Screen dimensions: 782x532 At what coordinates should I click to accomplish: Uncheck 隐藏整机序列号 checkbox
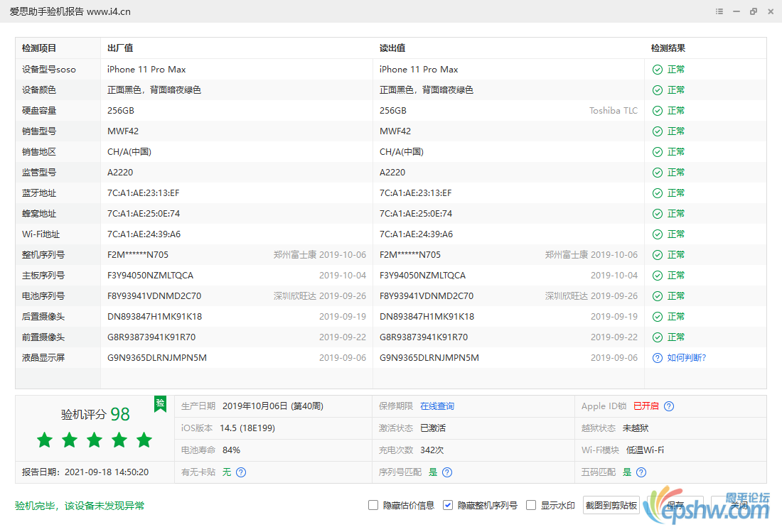[448, 505]
